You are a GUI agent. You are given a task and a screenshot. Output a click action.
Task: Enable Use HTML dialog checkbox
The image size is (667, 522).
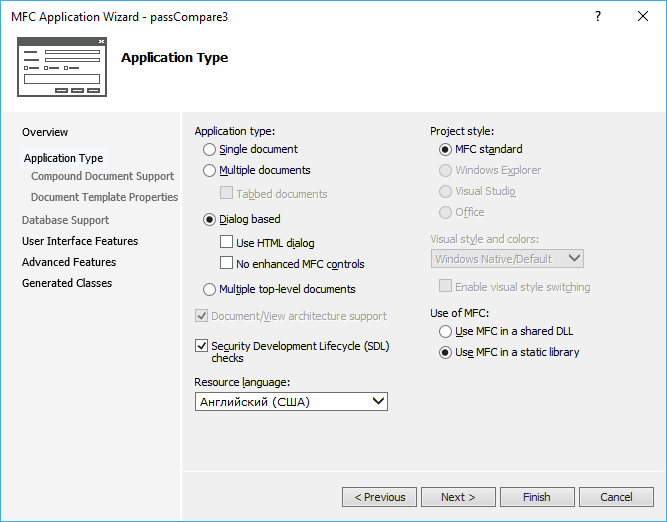(226, 243)
